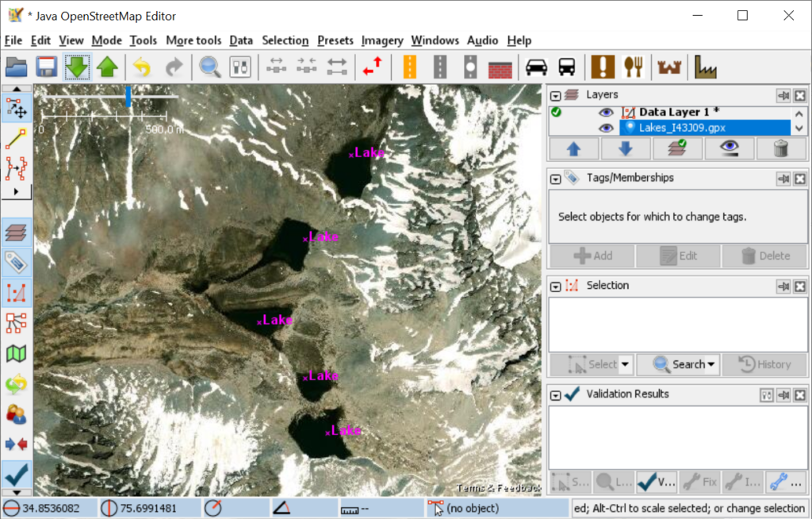Open the File menu

13,40
